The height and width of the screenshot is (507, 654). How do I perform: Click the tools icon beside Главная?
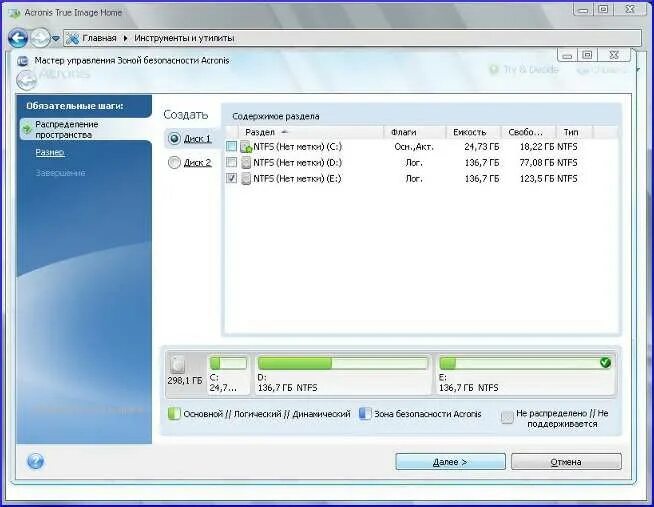click(73, 38)
